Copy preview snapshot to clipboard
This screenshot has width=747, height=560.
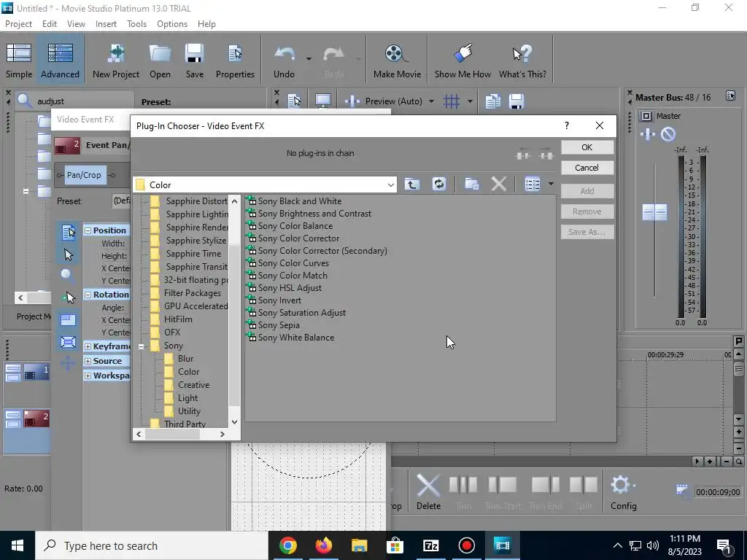point(493,101)
